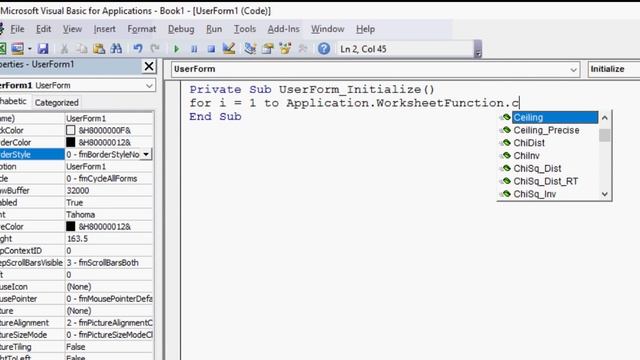This screenshot has width=640, height=360.
Task: Click the Cut scissors icon
Action: coord(64,49)
